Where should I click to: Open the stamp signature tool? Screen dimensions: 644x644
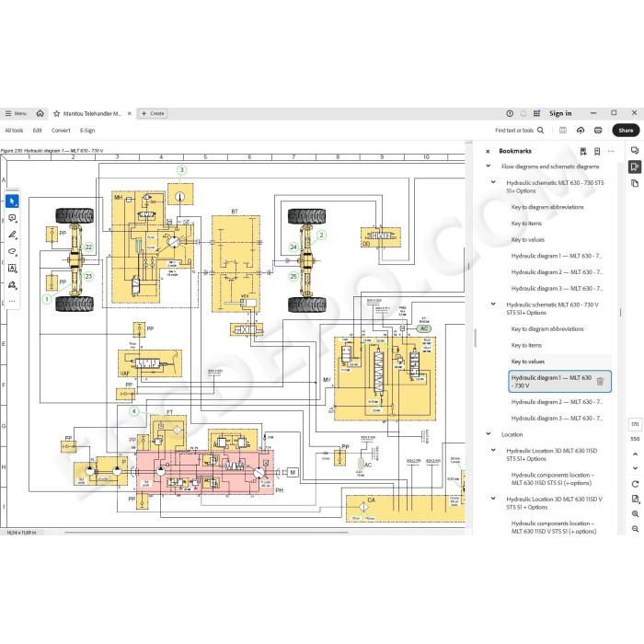tap(12, 285)
